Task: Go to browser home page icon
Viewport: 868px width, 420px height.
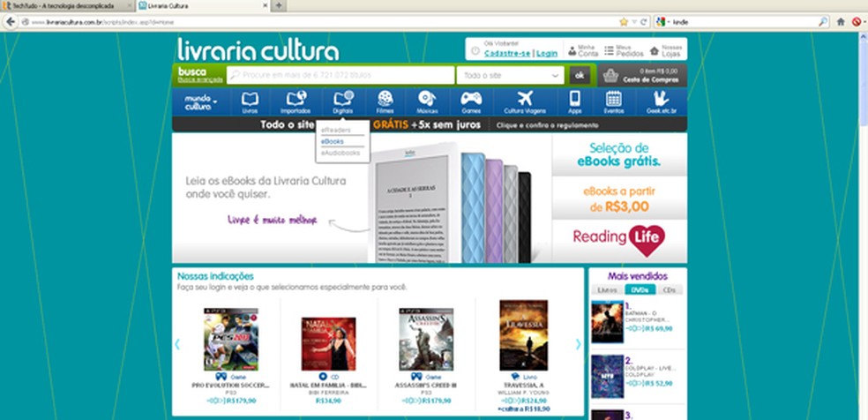Action: pyautogui.click(x=841, y=21)
